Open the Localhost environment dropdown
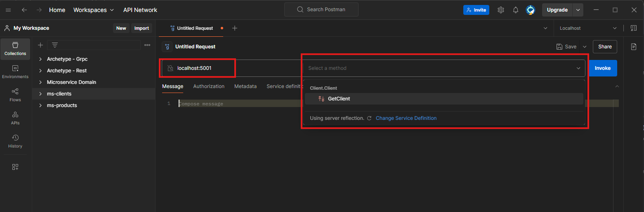 [x=588, y=28]
